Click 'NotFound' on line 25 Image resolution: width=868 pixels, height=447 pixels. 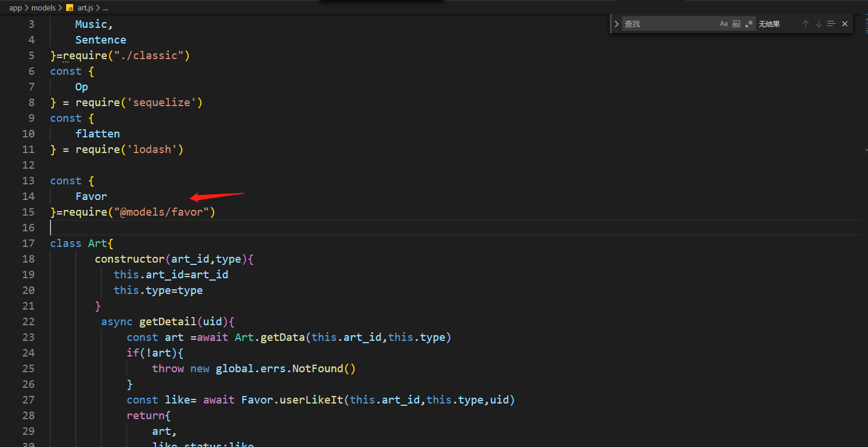click(x=318, y=368)
